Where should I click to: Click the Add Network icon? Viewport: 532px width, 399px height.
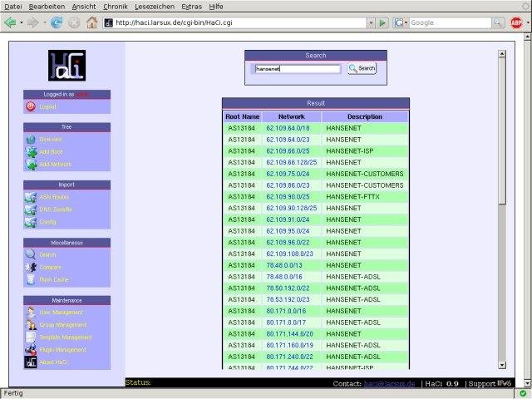(x=31, y=165)
